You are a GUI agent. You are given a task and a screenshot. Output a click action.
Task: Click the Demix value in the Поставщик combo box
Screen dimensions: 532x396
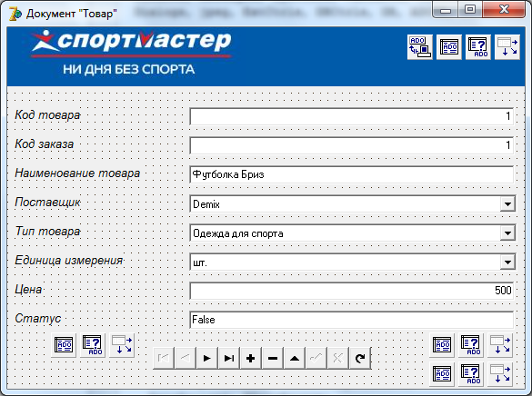(206, 204)
